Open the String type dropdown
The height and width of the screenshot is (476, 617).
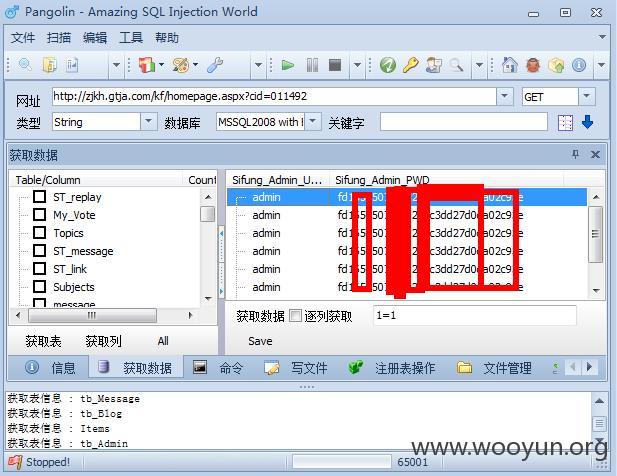pos(148,122)
